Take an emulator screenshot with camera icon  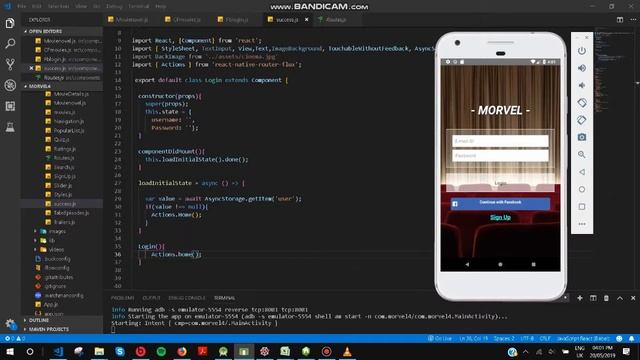click(582, 137)
